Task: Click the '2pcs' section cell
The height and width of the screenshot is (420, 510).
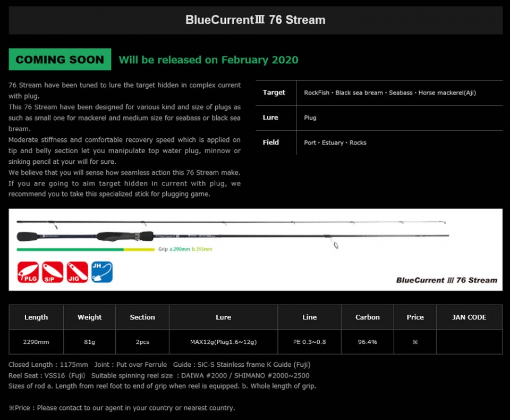Action: tap(142, 342)
